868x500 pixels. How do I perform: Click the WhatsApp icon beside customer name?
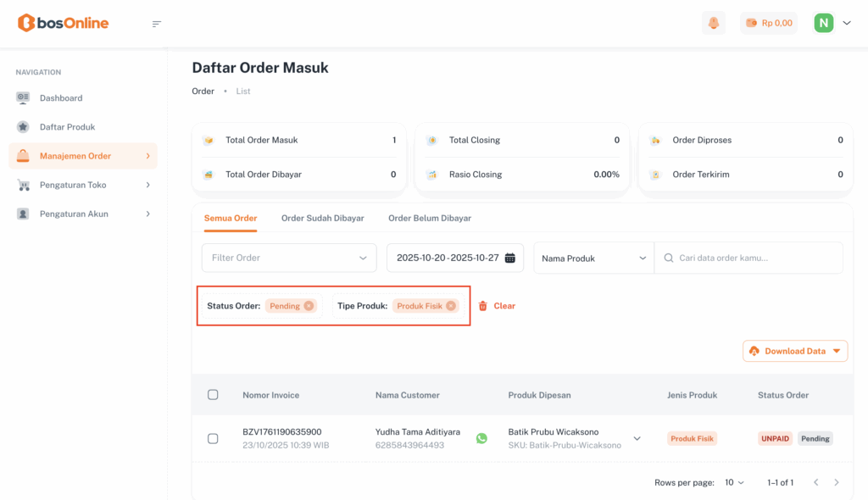point(481,438)
